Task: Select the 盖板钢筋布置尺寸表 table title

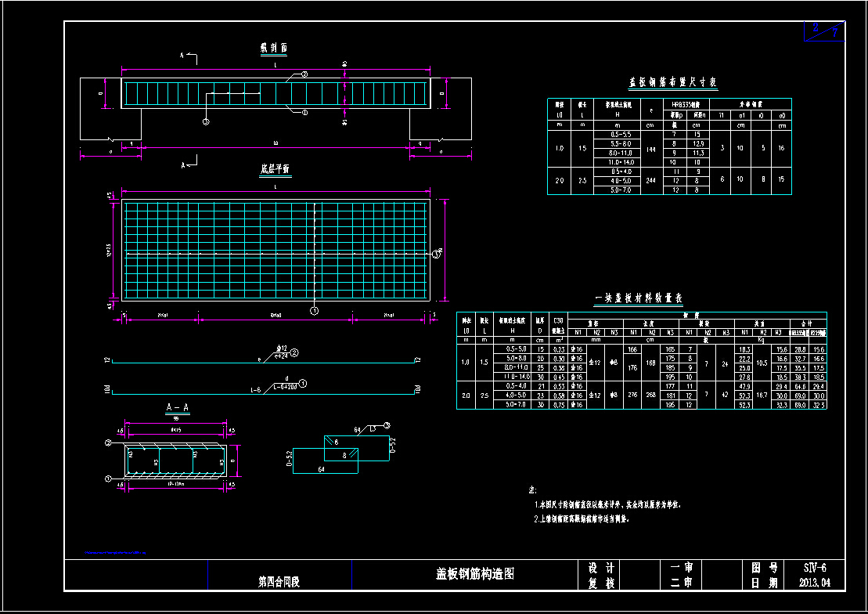Action: point(672,82)
